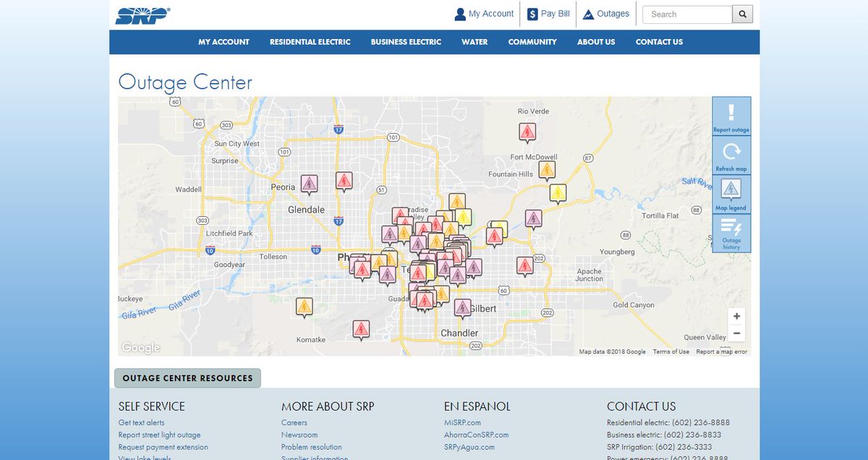Select the red outage marker near Rio Verde

click(x=527, y=132)
